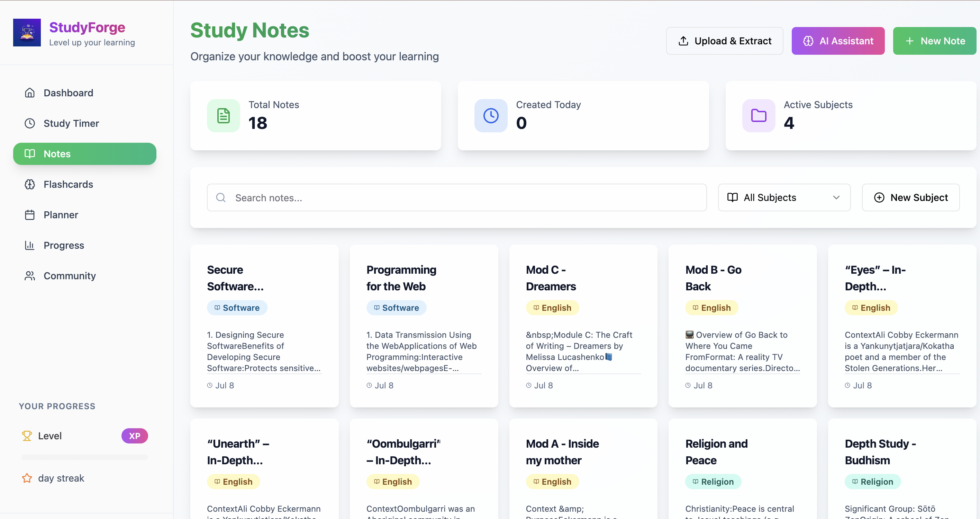
Task: Click the New Subject button
Action: [x=910, y=197]
